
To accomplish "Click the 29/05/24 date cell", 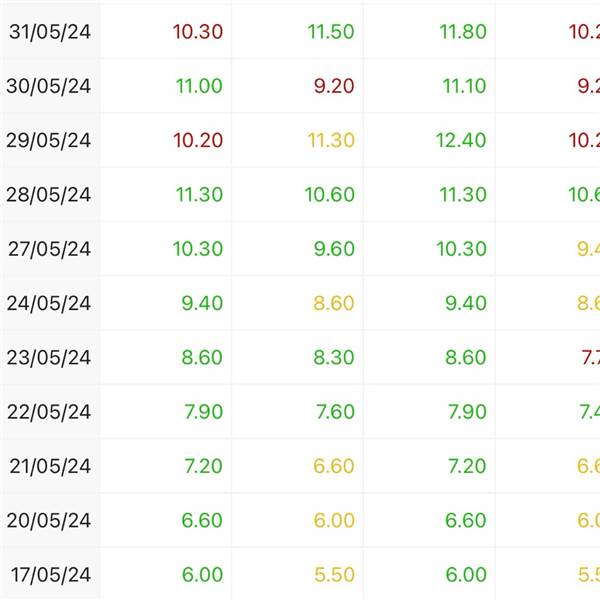I will point(50,140).
